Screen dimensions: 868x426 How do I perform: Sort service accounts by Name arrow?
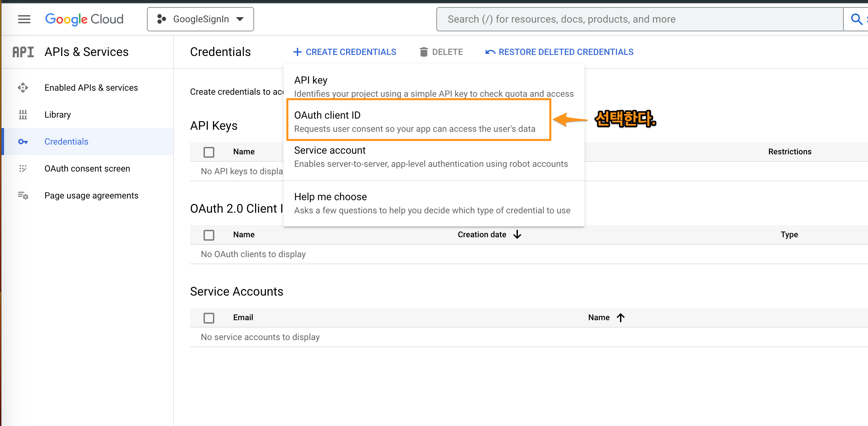point(621,317)
